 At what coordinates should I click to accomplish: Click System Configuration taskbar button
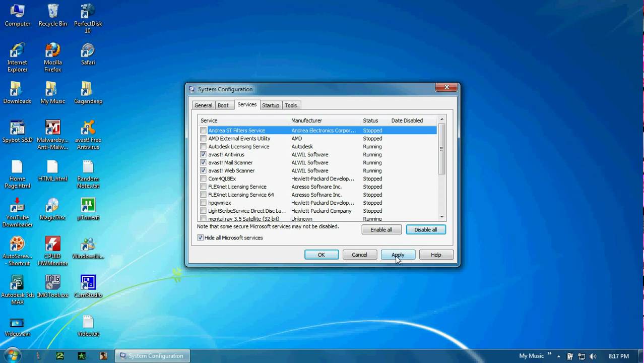click(x=153, y=355)
